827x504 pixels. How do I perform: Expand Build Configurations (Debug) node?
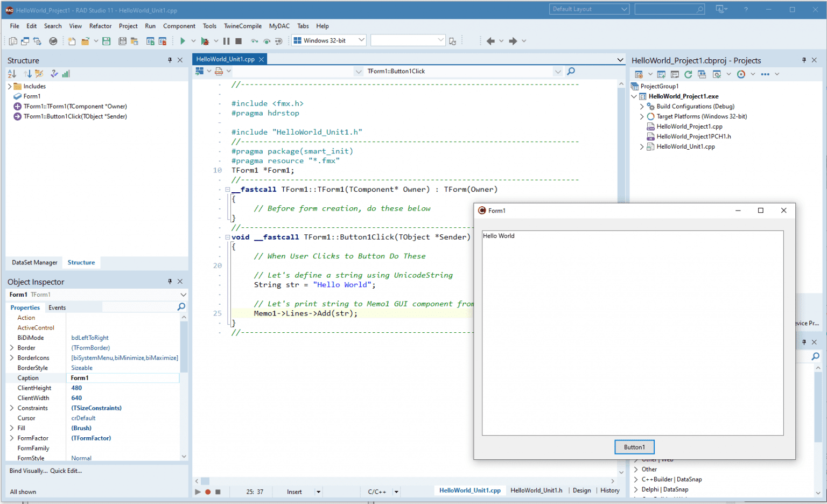point(642,107)
